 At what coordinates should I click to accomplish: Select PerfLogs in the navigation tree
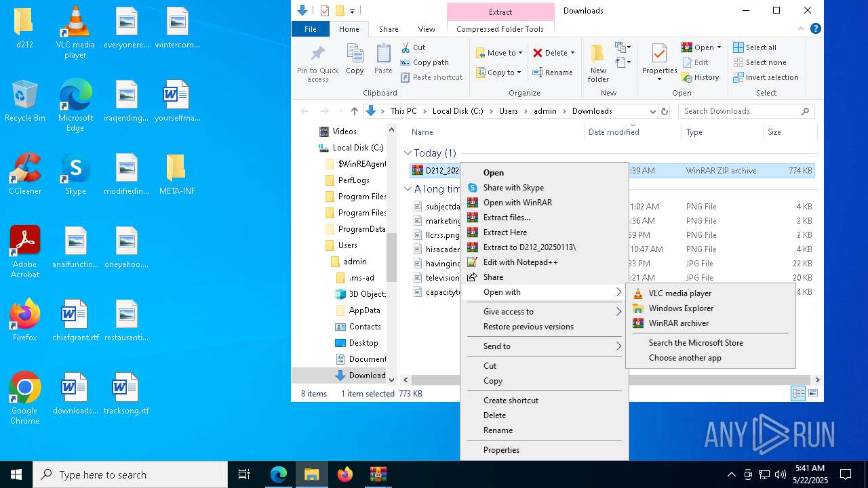coord(353,180)
